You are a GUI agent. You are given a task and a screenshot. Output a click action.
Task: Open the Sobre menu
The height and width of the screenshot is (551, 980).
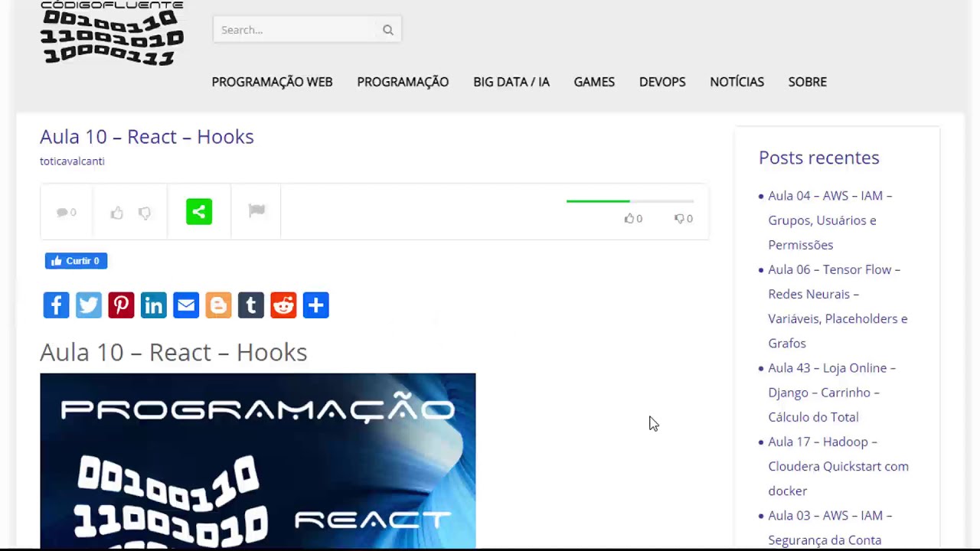coord(808,82)
